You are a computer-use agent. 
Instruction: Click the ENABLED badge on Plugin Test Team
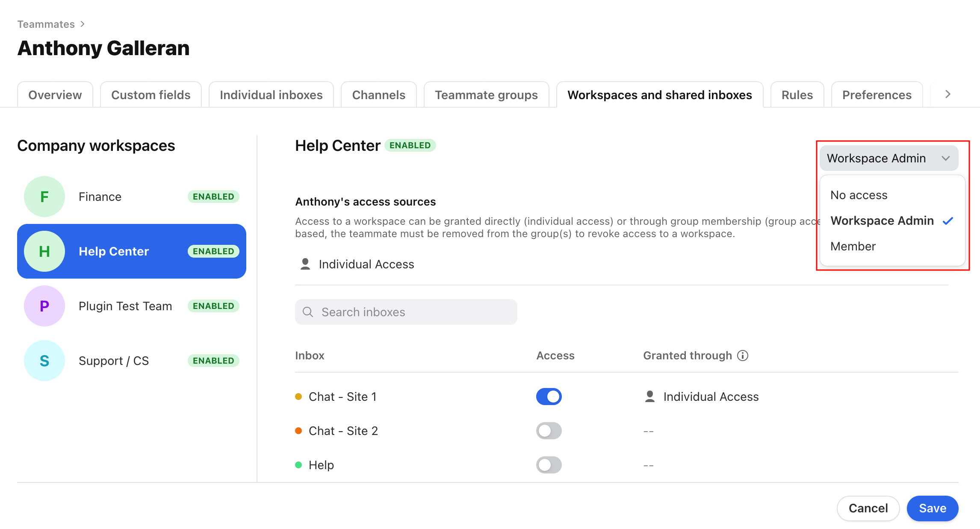213,306
